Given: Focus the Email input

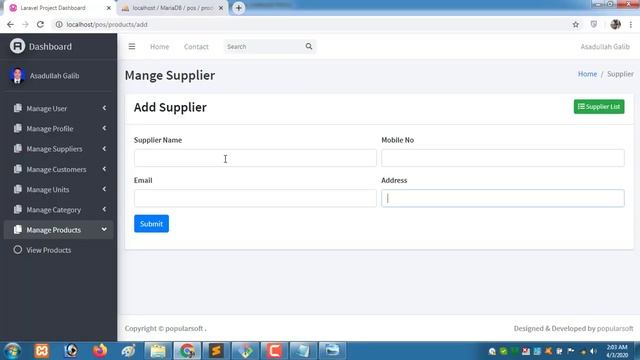Looking at the screenshot, I should pos(255,198).
